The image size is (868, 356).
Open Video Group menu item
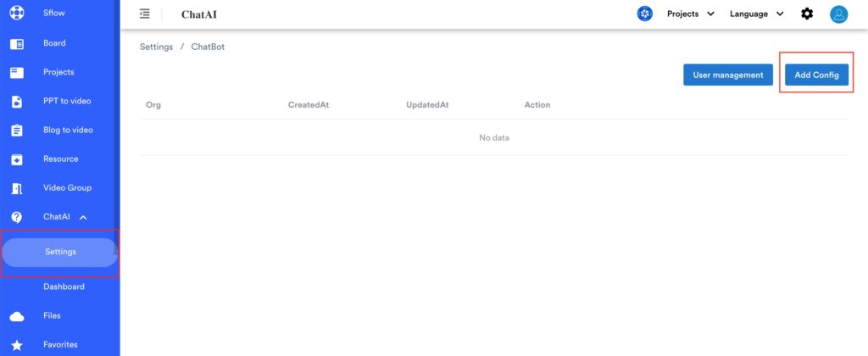(68, 187)
